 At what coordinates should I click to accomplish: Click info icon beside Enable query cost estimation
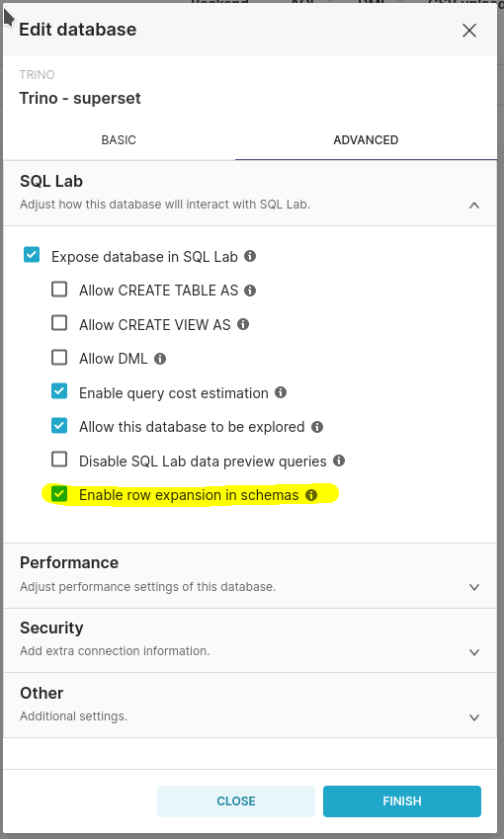click(281, 392)
